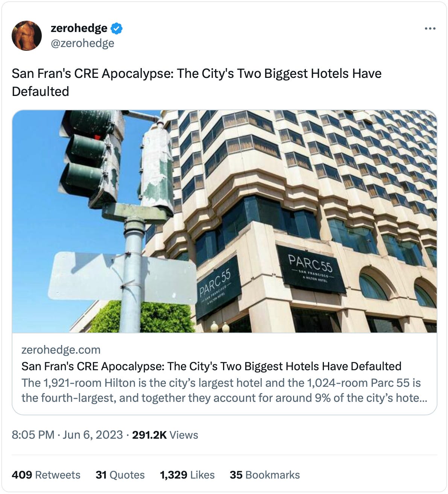Click the Jun 6, 2023 date
The height and width of the screenshot is (494, 448).
(93, 435)
